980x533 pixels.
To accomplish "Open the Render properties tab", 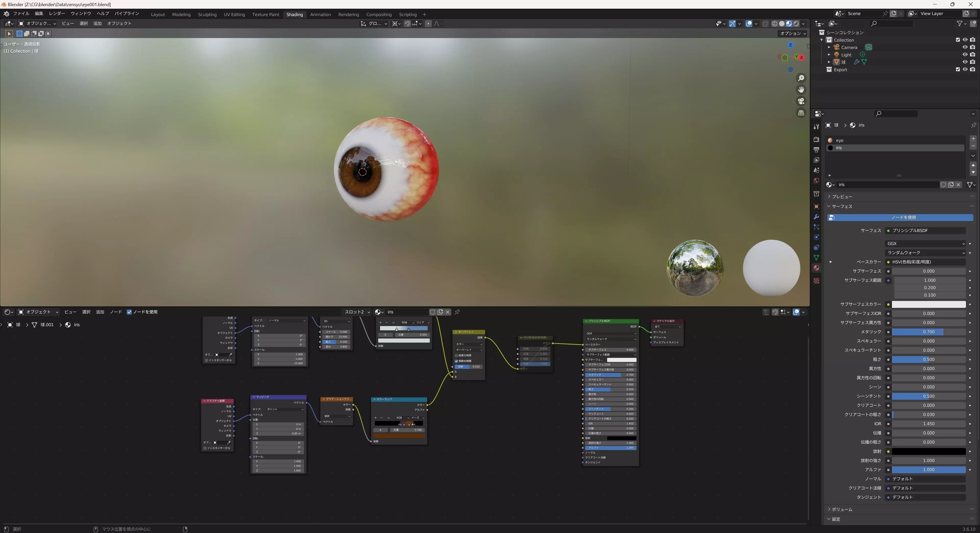I will tap(816, 139).
